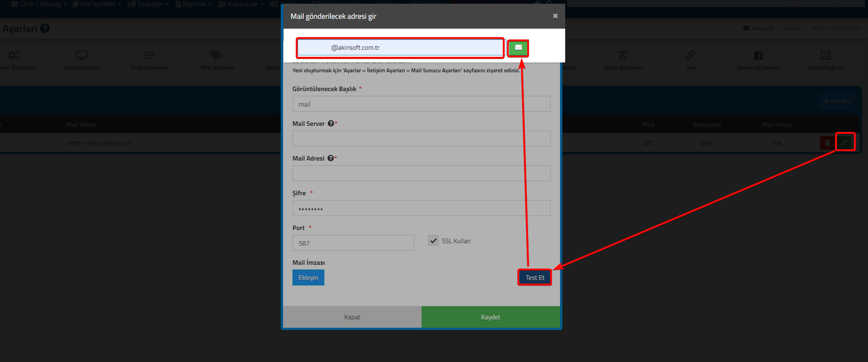Toggle the SSL Kullan checkbox
This screenshot has height=362, width=868.
click(x=433, y=240)
